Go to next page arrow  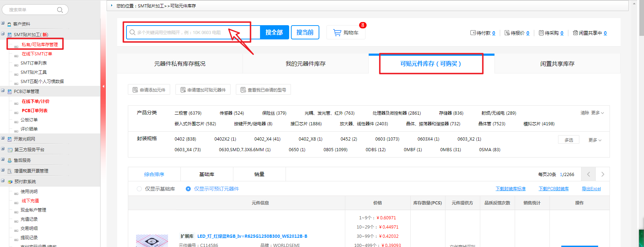pos(602,174)
